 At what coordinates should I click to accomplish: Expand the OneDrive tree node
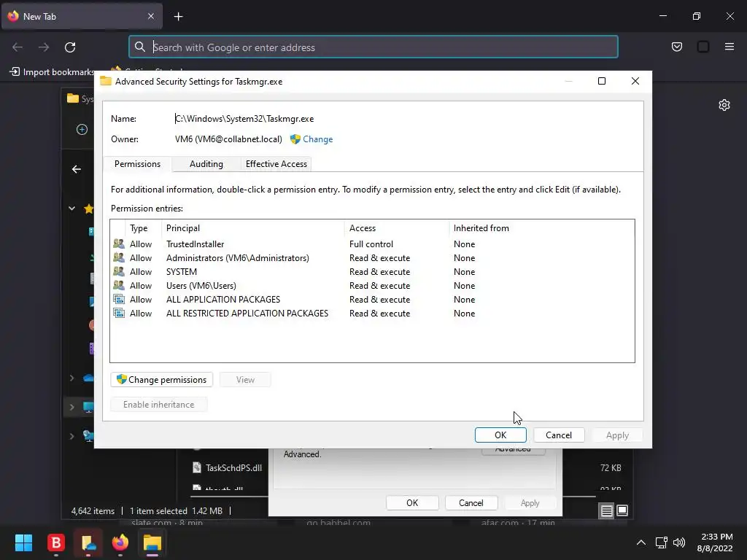point(72,378)
